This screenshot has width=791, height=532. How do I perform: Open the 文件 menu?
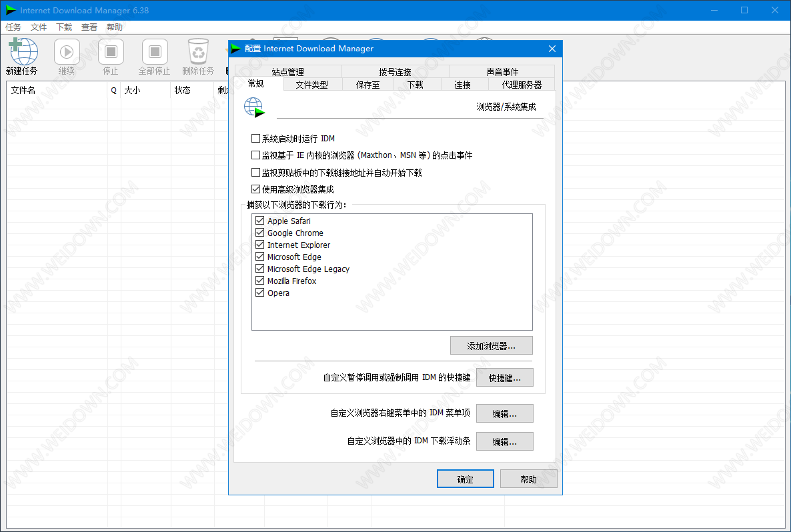click(x=38, y=27)
